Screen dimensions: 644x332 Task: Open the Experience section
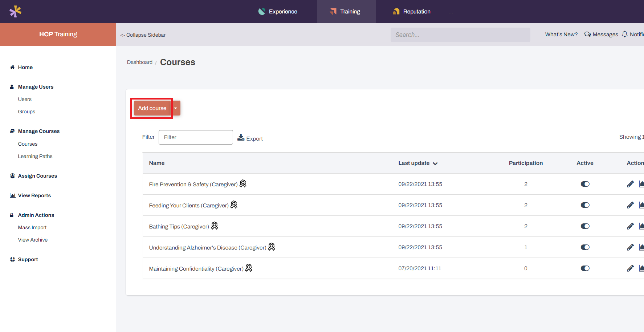(278, 11)
